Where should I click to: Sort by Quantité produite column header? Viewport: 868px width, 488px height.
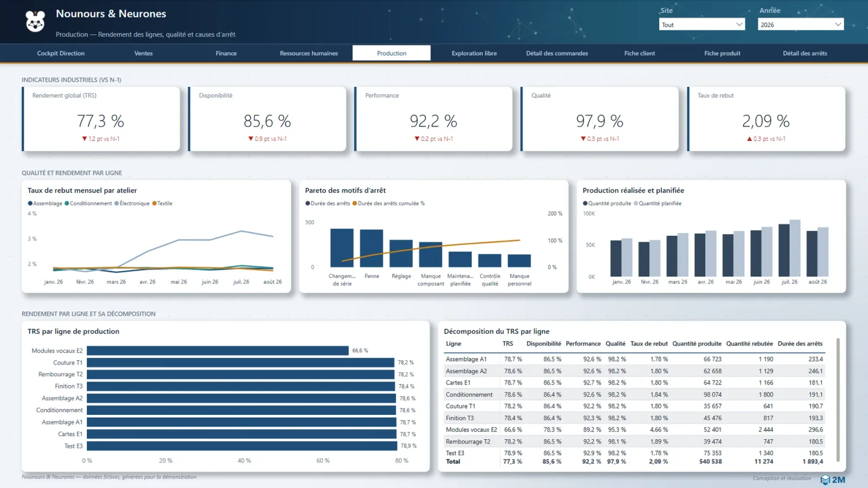click(x=697, y=344)
